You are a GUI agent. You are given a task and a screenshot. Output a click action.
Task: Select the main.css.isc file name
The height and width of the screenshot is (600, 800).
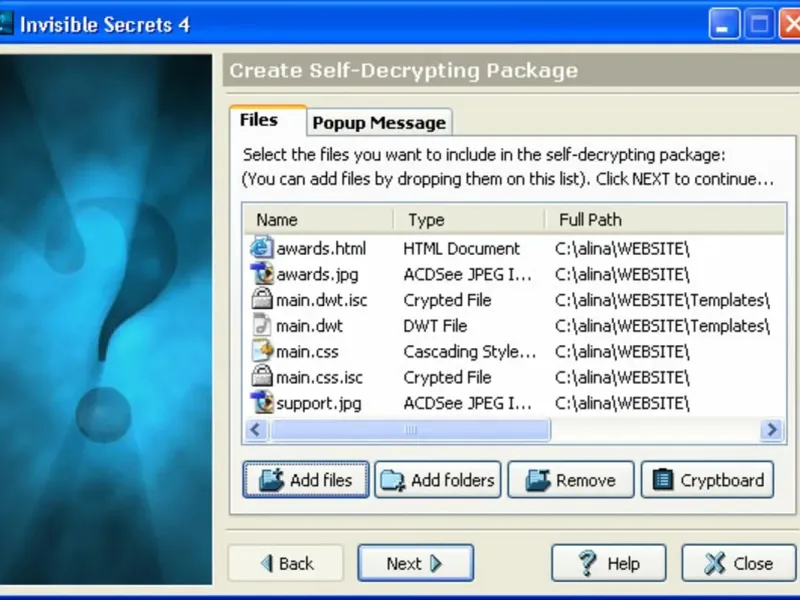319,377
